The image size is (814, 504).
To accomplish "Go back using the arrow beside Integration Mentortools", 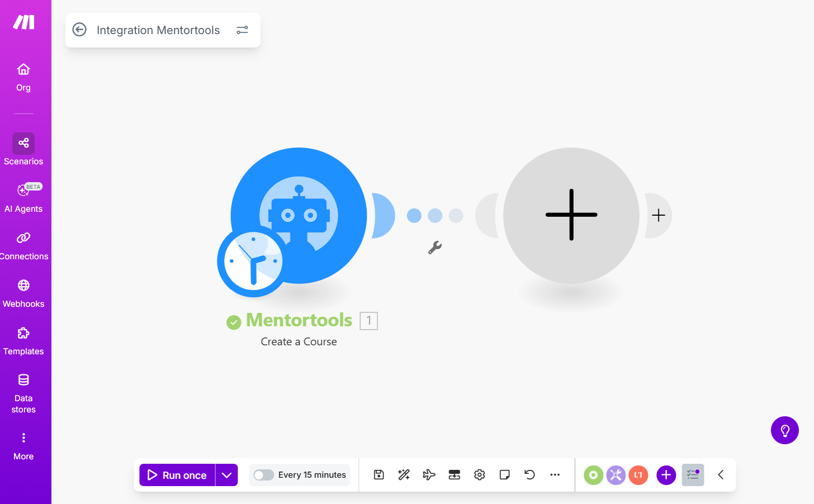I will [80, 30].
